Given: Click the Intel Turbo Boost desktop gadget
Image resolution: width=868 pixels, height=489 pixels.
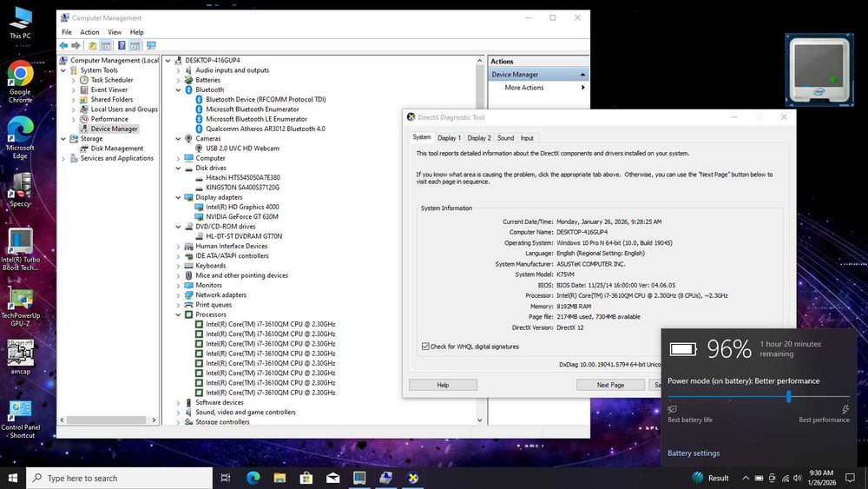Looking at the screenshot, I should click(x=819, y=69).
